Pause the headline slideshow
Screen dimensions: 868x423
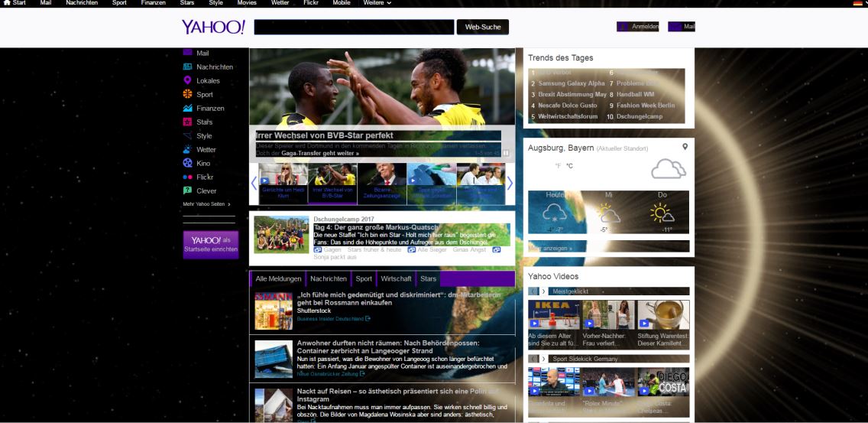505,153
